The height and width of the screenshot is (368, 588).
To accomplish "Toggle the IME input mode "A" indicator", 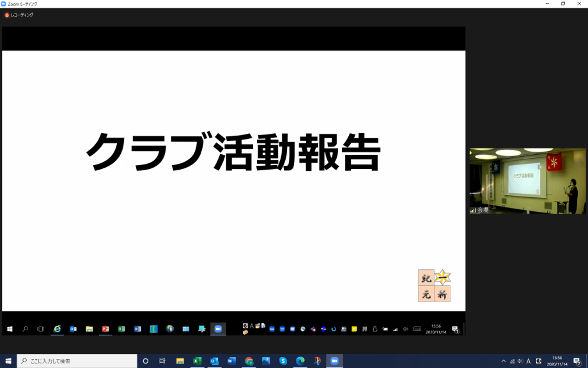I will point(529,361).
